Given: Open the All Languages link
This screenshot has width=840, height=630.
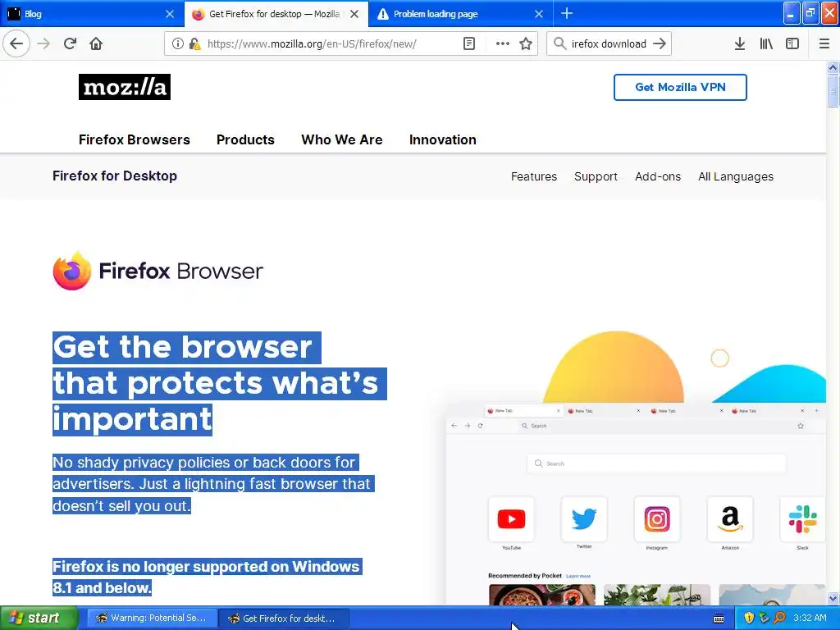Looking at the screenshot, I should point(736,176).
